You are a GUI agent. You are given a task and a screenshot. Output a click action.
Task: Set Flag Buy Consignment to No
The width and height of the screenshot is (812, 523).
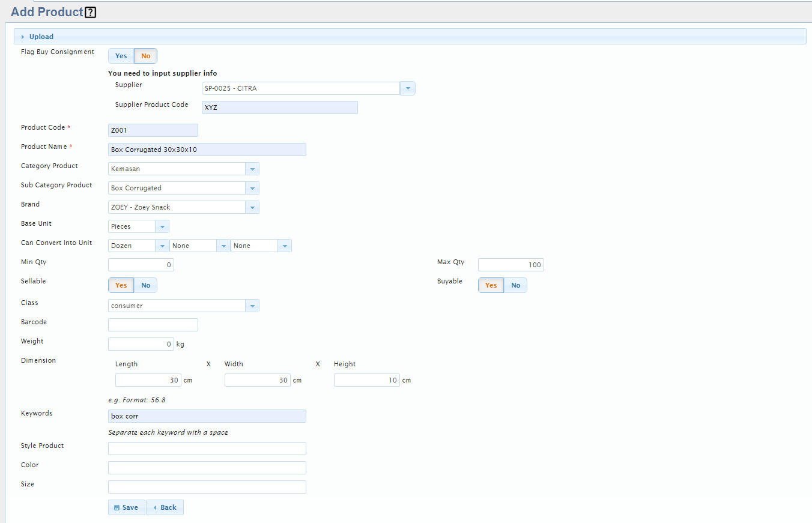pyautogui.click(x=146, y=56)
